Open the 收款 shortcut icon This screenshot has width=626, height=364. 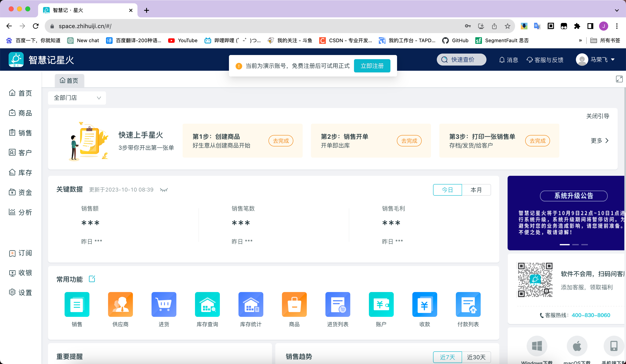[x=425, y=304]
